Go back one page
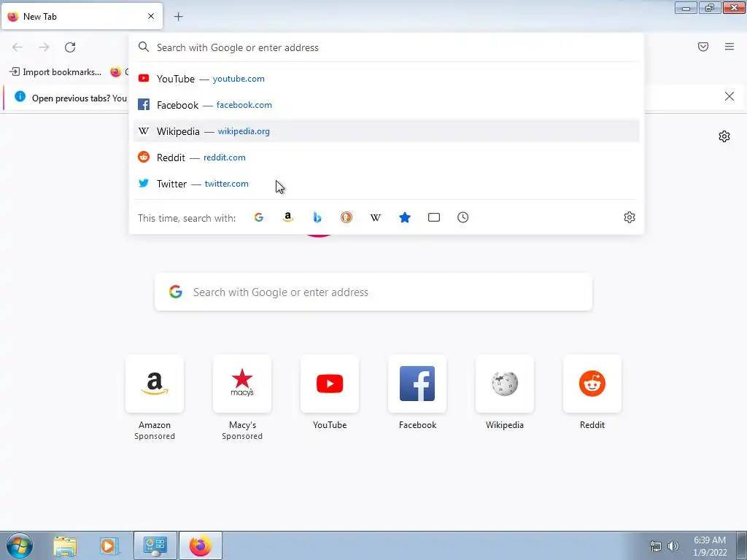This screenshot has width=747, height=560. tap(18, 47)
